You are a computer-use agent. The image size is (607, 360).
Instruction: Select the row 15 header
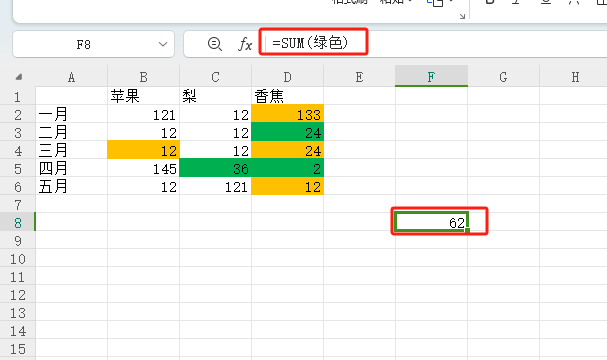point(18,349)
